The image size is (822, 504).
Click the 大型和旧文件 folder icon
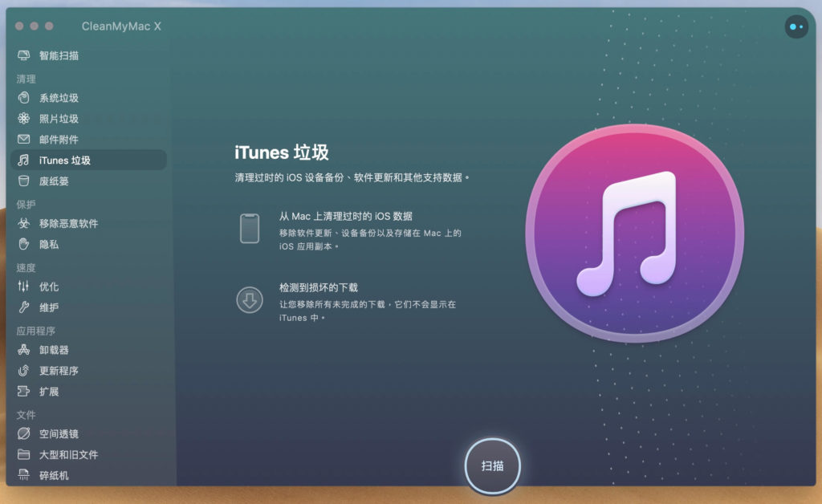tap(23, 454)
